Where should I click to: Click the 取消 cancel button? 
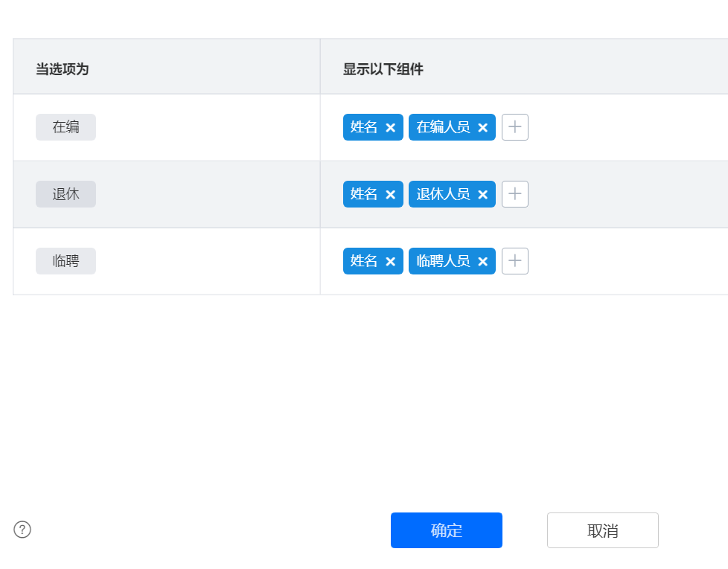pyautogui.click(x=602, y=530)
